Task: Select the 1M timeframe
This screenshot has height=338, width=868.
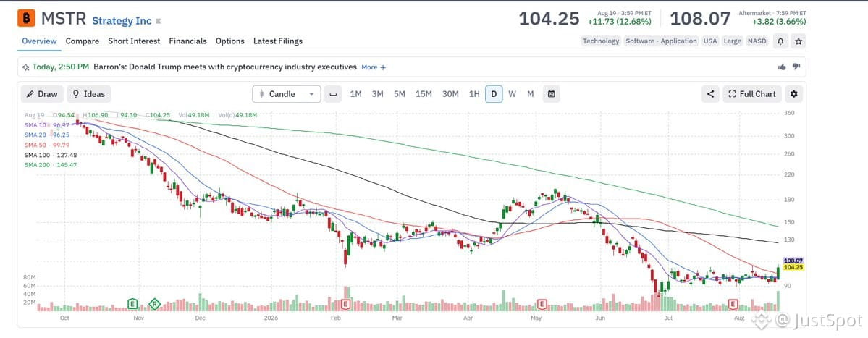Action: tap(356, 94)
